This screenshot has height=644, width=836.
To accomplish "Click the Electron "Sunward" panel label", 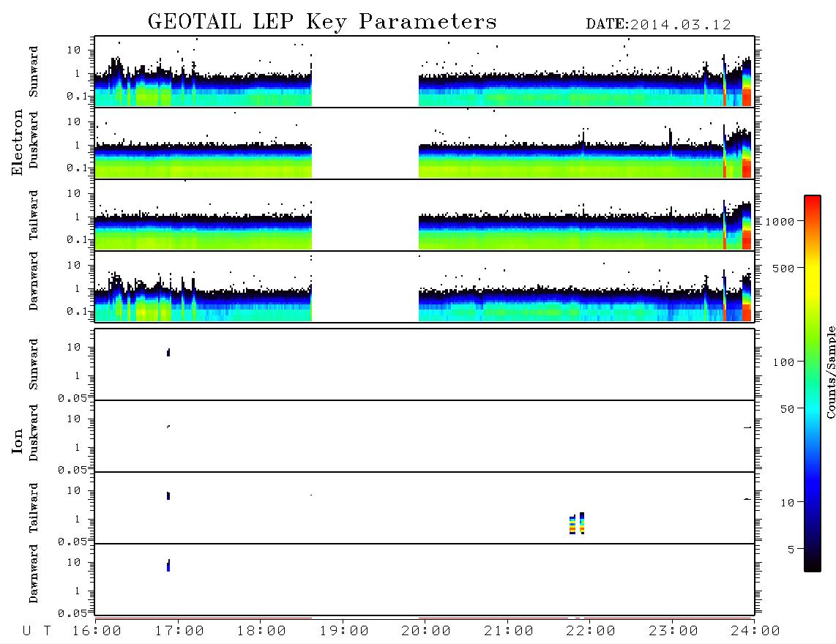I will [34, 72].
